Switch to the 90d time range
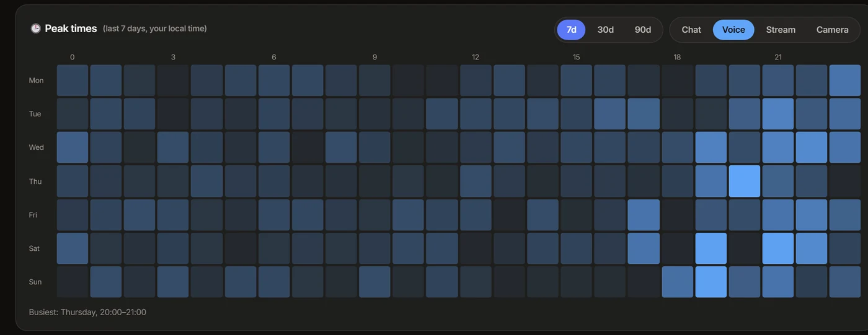 [643, 30]
